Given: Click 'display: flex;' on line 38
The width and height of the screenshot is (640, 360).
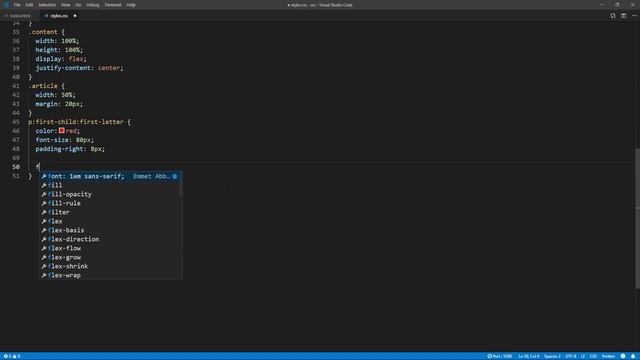Looking at the screenshot, I should pyautogui.click(x=61, y=59).
